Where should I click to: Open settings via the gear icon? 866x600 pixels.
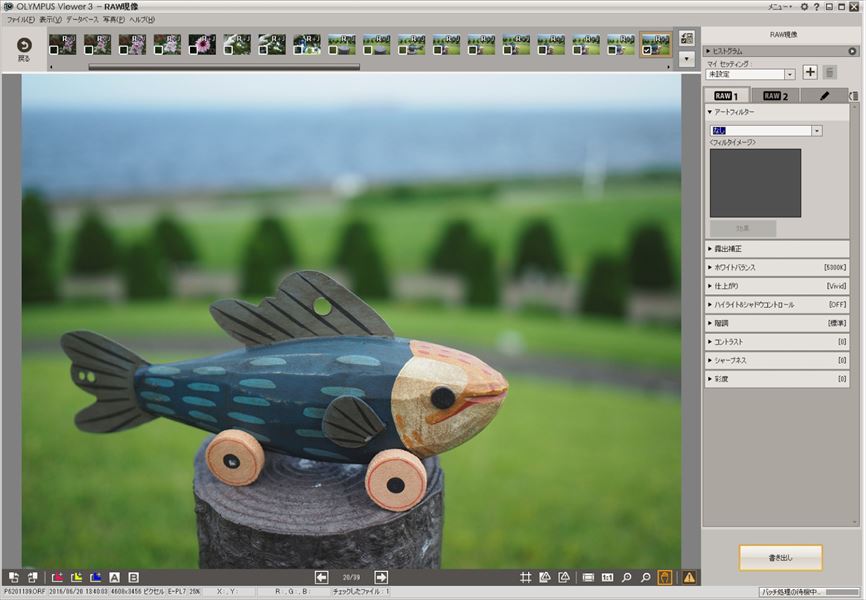[x=804, y=7]
